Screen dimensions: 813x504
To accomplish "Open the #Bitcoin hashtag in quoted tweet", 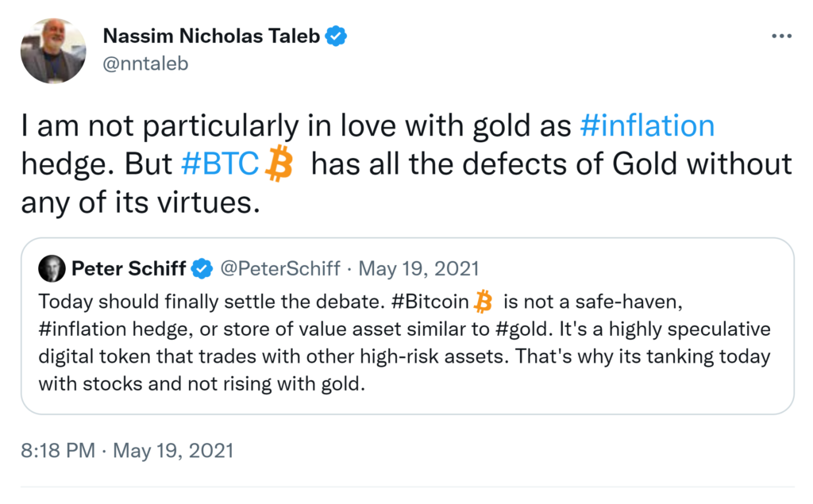I will 430,302.
